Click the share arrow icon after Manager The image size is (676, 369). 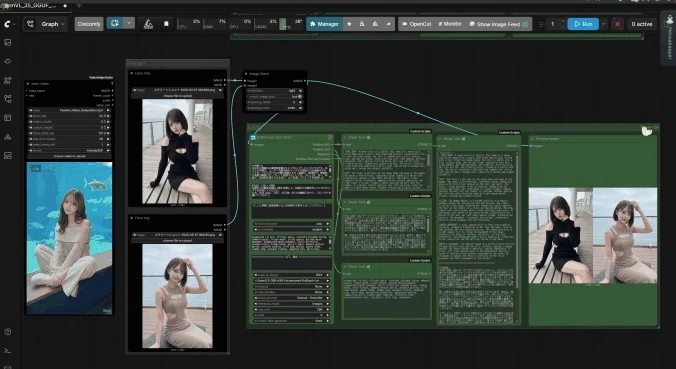click(388, 24)
